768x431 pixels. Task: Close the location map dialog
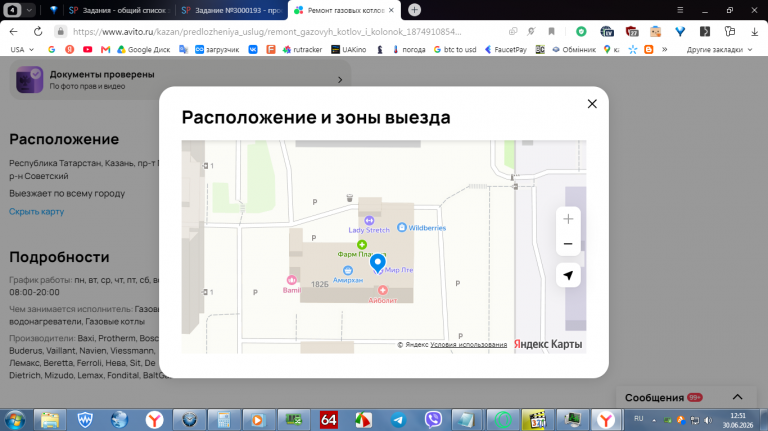click(592, 104)
